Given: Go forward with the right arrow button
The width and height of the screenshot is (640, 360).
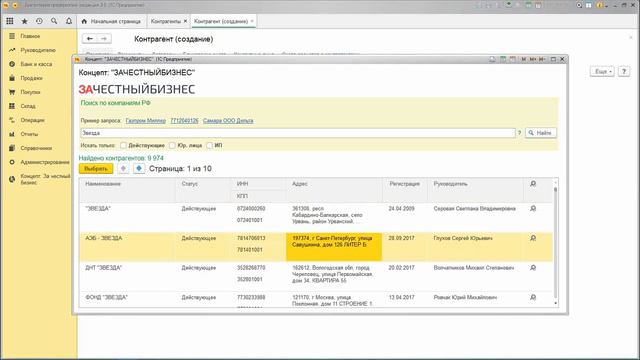Looking at the screenshot, I should (x=104, y=39).
